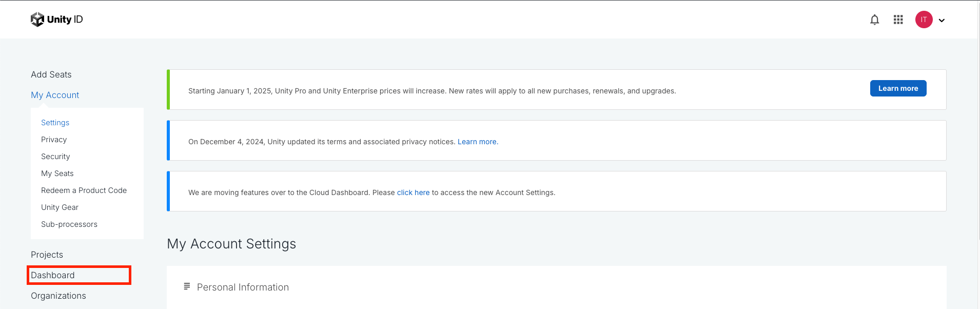Open Redeem a Product Code
Screen dimensions: 980x309
click(84, 190)
